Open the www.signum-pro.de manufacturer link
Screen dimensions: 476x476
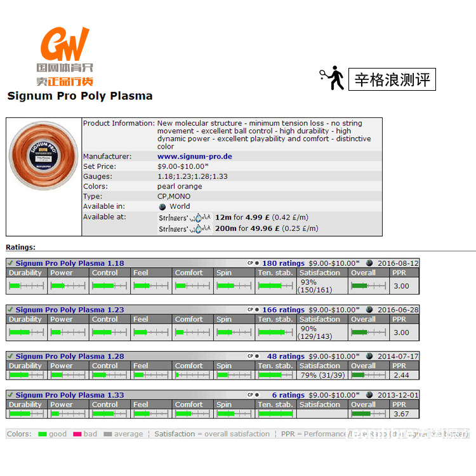click(195, 156)
